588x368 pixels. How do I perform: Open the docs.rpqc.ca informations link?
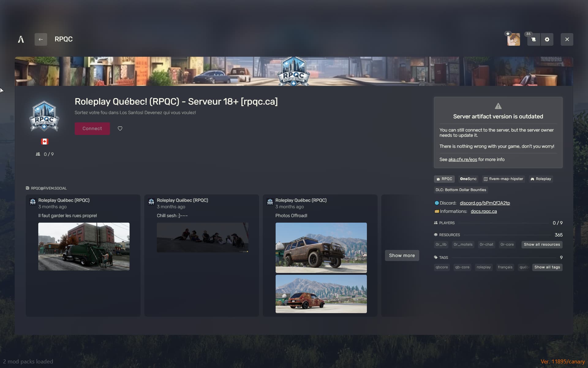tap(484, 211)
